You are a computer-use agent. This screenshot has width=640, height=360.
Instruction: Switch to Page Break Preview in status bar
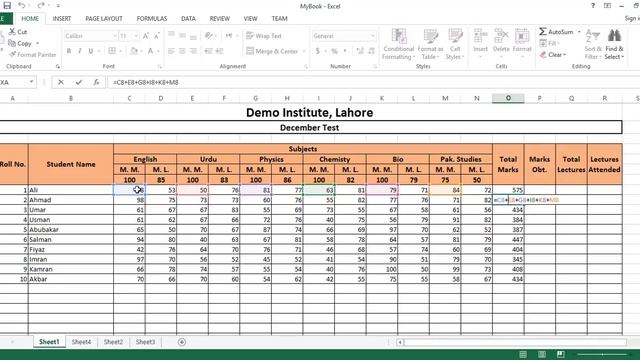pyautogui.click(x=561, y=354)
